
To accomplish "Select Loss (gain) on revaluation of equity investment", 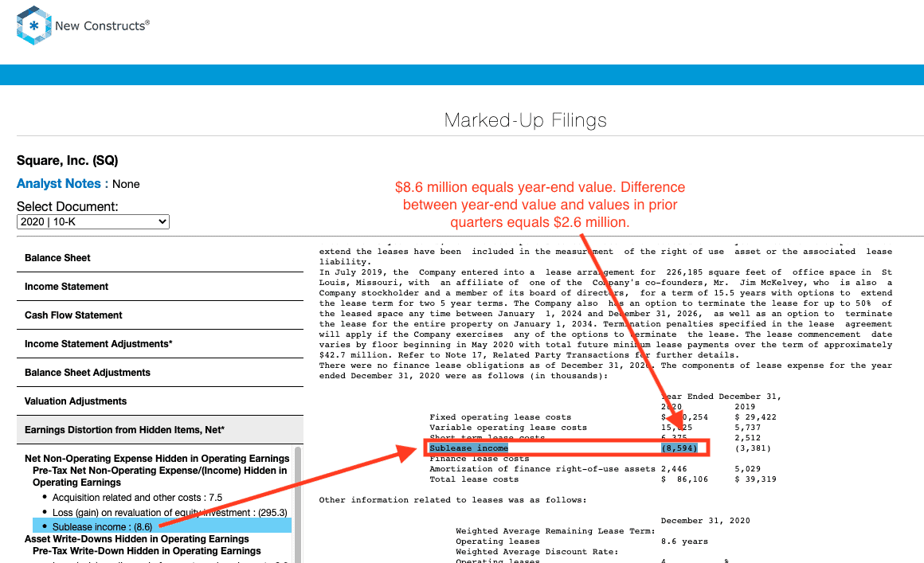I will [170, 512].
